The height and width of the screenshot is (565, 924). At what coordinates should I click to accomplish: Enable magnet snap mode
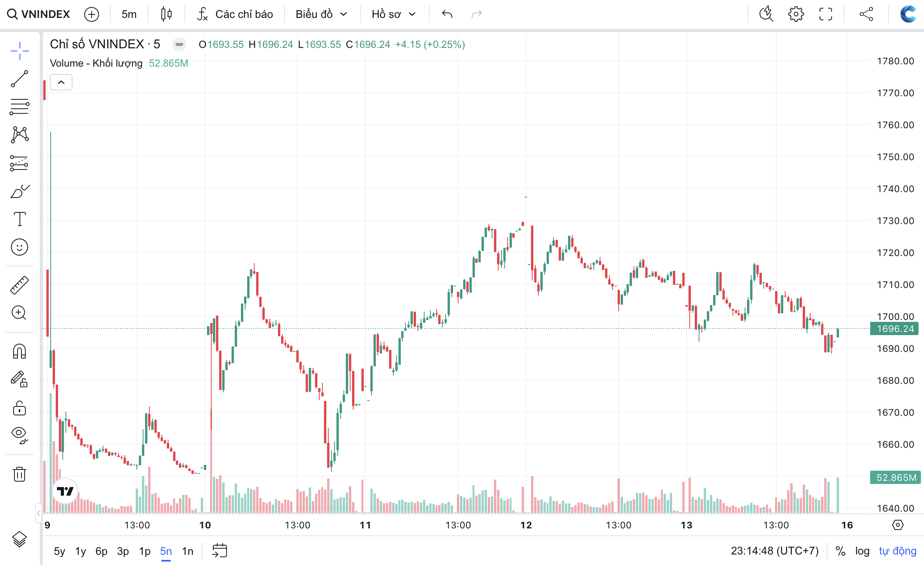[19, 351]
